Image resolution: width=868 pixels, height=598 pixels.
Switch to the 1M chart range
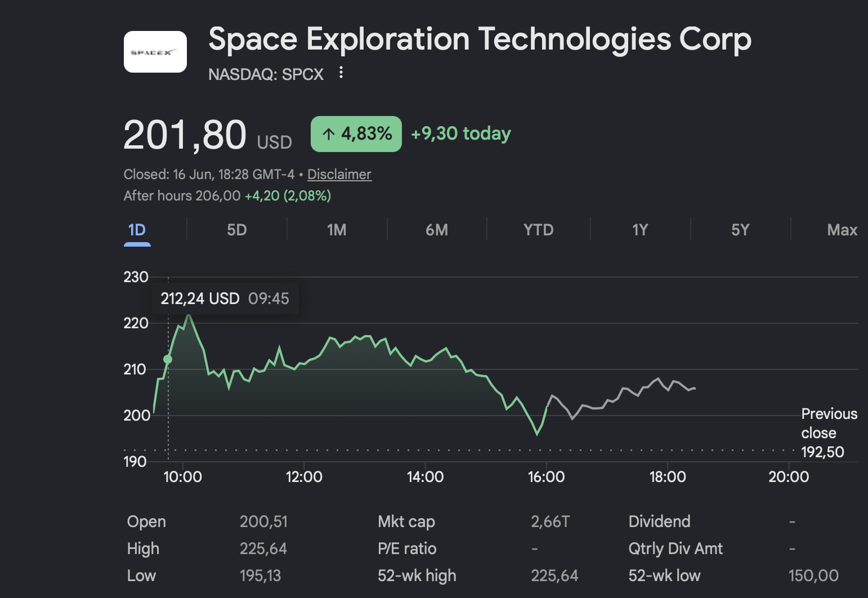click(x=337, y=230)
